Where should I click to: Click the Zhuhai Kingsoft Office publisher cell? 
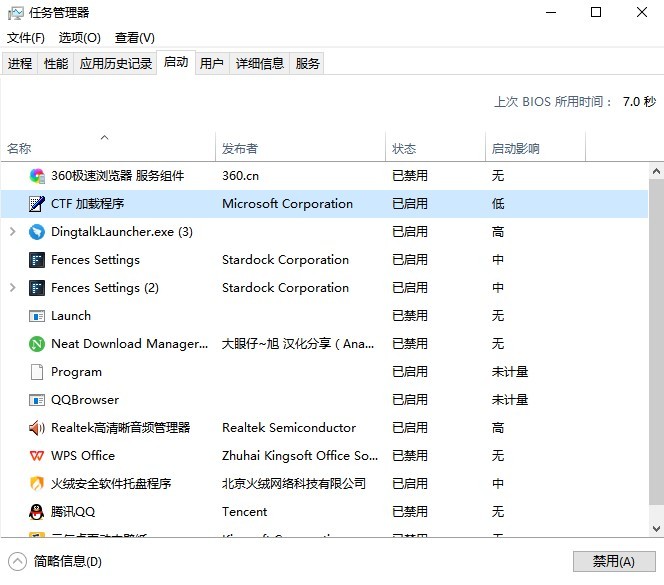(x=300, y=456)
